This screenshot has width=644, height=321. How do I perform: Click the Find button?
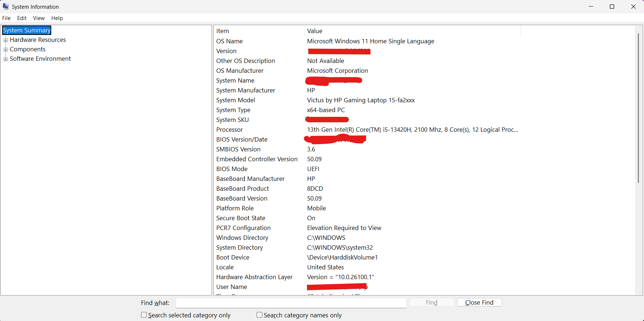point(432,302)
